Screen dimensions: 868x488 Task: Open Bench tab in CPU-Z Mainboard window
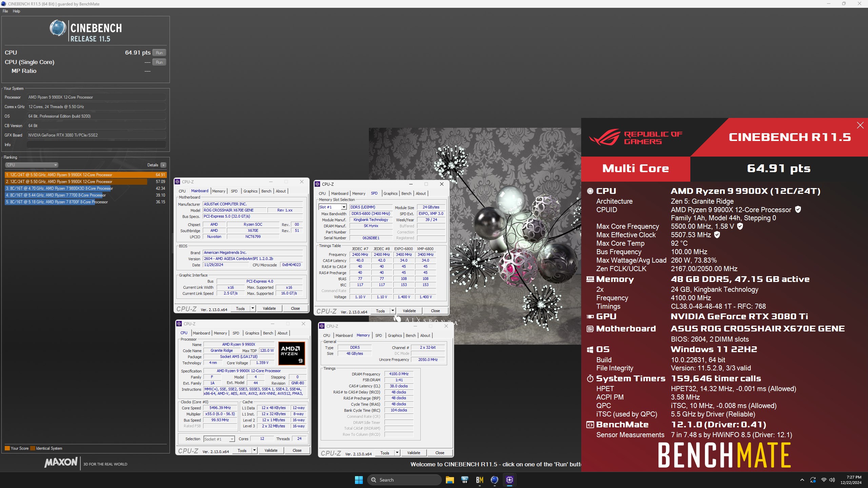pos(267,191)
